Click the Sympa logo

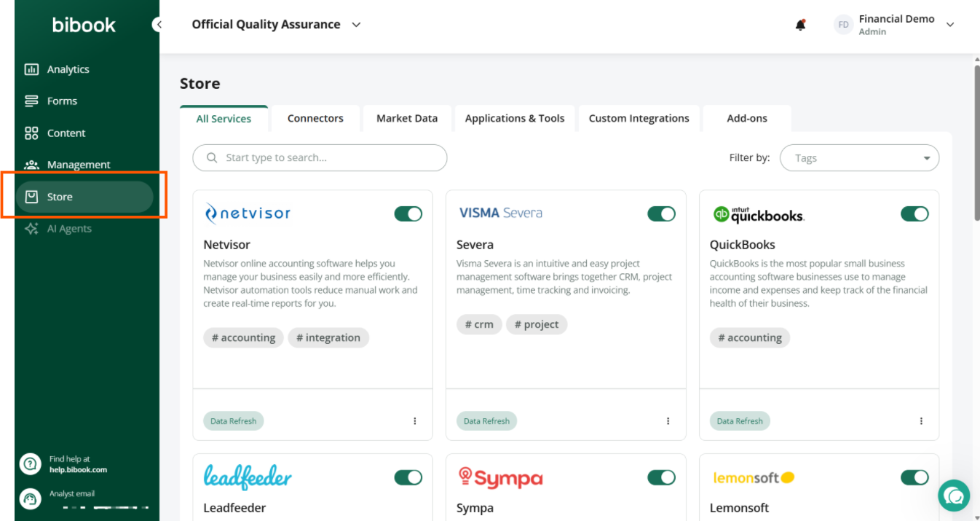pyautogui.click(x=501, y=477)
